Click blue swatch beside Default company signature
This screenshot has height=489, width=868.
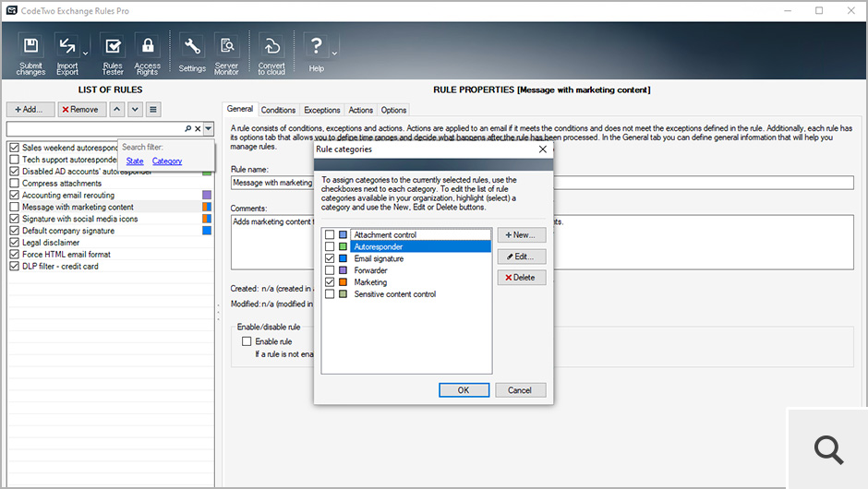pyautogui.click(x=207, y=231)
